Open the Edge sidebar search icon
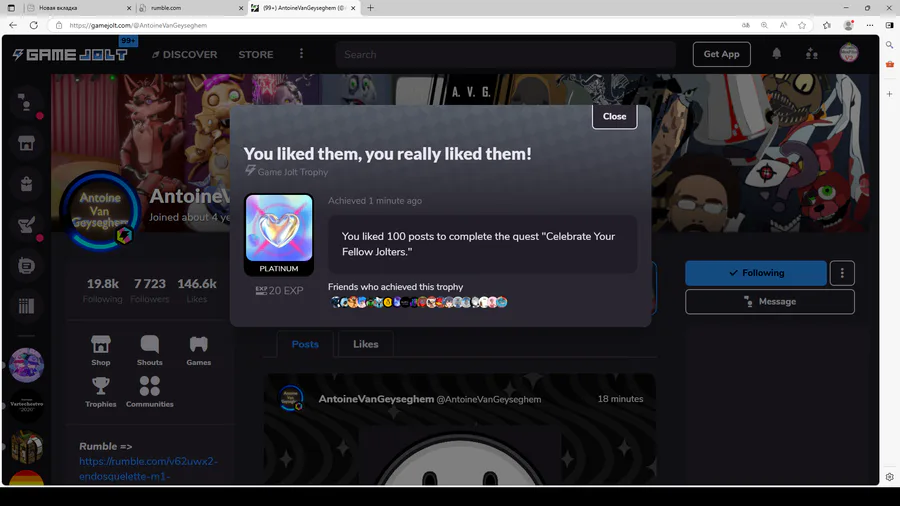The height and width of the screenshot is (506, 900). point(889,45)
